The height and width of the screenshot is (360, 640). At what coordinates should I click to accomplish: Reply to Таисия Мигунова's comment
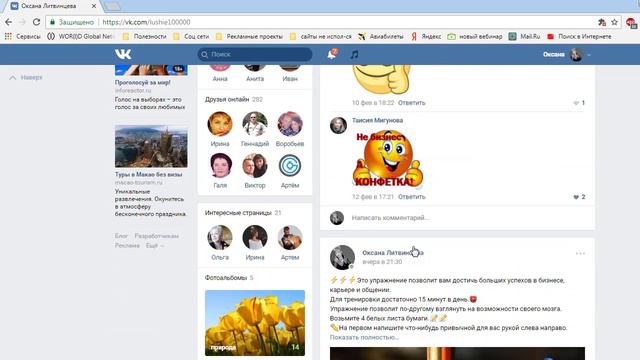tap(411, 197)
